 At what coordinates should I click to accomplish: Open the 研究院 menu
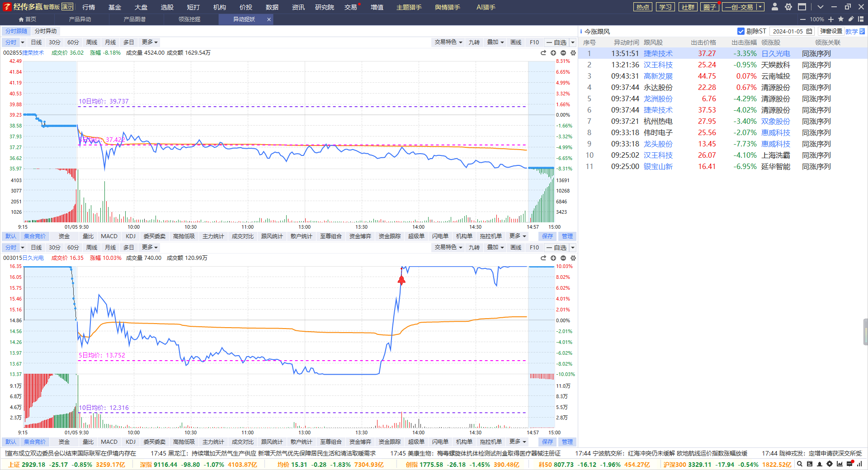(x=325, y=7)
